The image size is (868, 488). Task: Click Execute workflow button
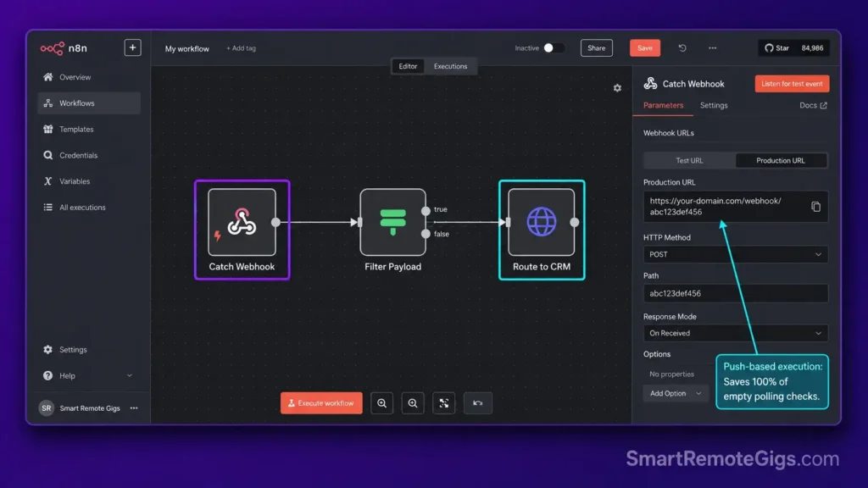coord(321,402)
